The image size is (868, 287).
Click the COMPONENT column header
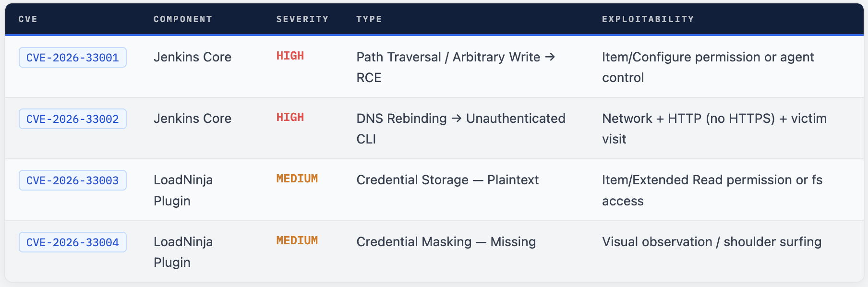tap(183, 19)
